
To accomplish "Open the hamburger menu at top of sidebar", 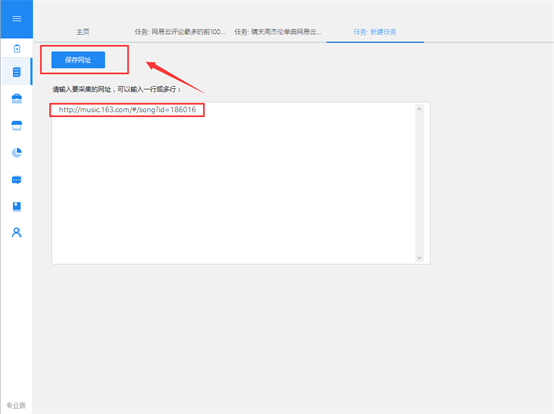I will click(17, 19).
